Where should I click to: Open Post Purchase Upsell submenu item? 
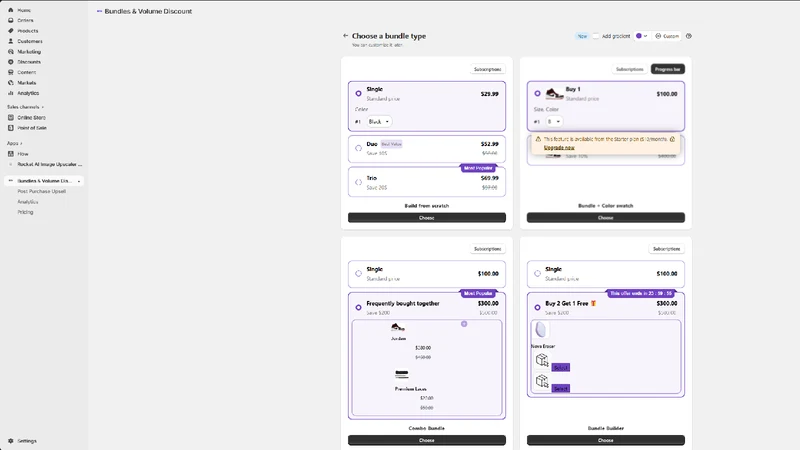tap(41, 191)
